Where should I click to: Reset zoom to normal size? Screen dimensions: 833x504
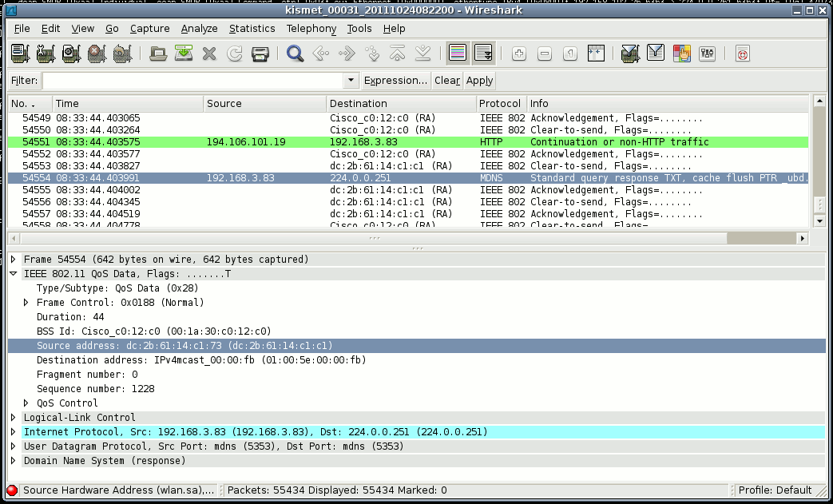(x=570, y=54)
